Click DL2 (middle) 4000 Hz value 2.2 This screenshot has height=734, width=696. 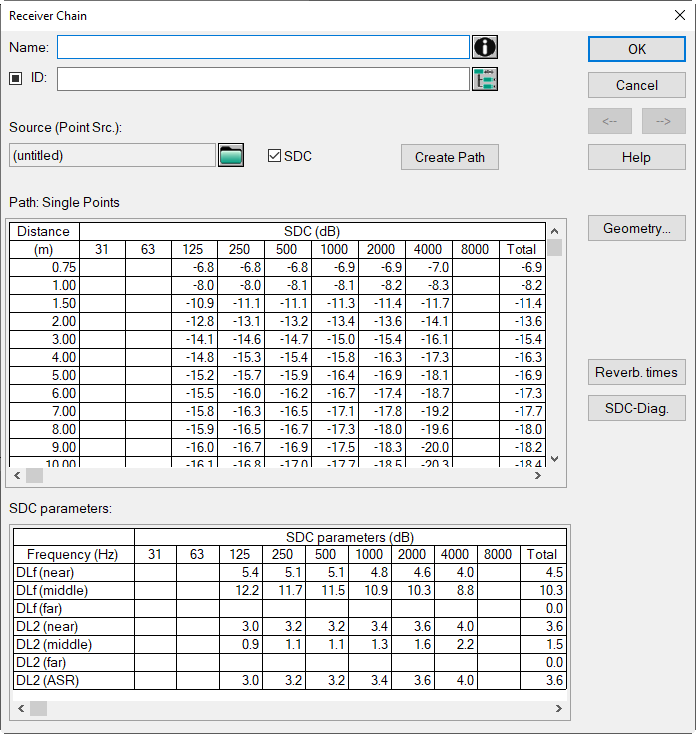(x=455, y=645)
